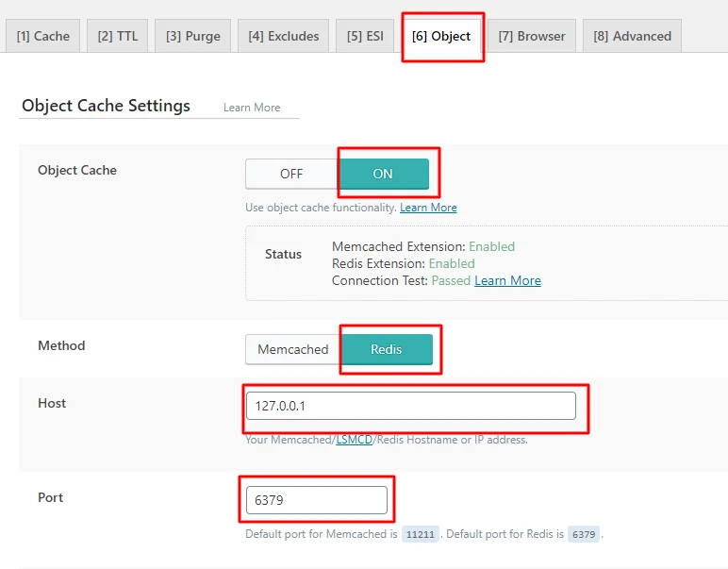The width and height of the screenshot is (728, 569).
Task: Click the Port input field
Action: tap(317, 500)
